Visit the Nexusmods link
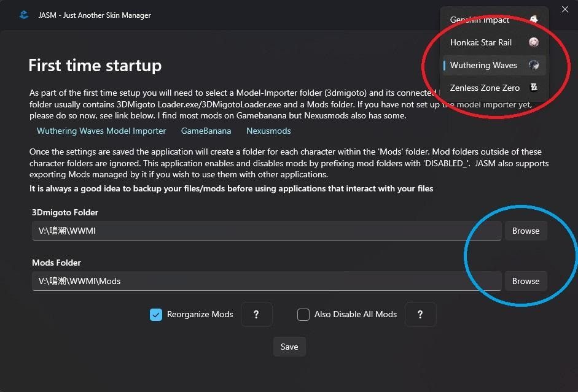The image size is (578, 392). point(268,131)
